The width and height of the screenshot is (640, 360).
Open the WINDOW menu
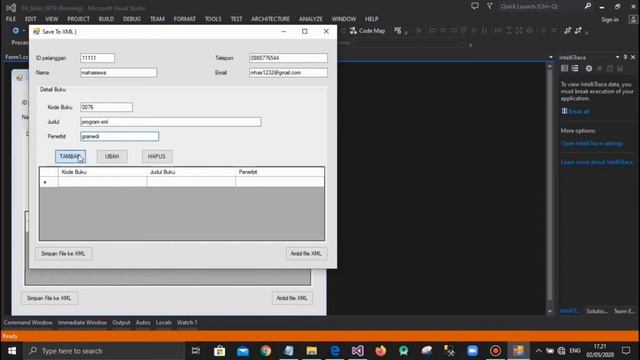pyautogui.click(x=344, y=19)
